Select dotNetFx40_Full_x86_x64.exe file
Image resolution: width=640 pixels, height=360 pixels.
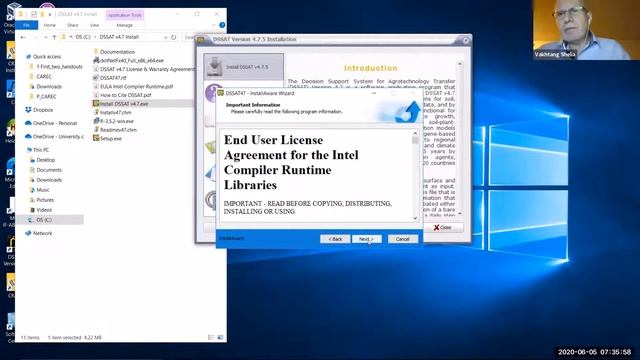coord(131,60)
